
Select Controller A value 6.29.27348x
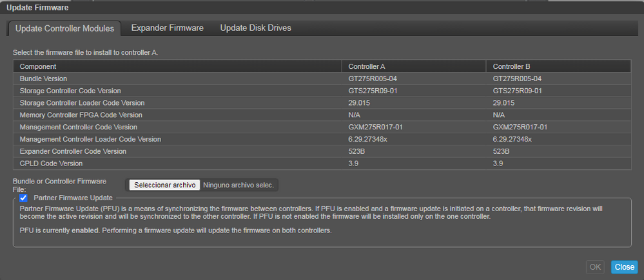coord(368,140)
